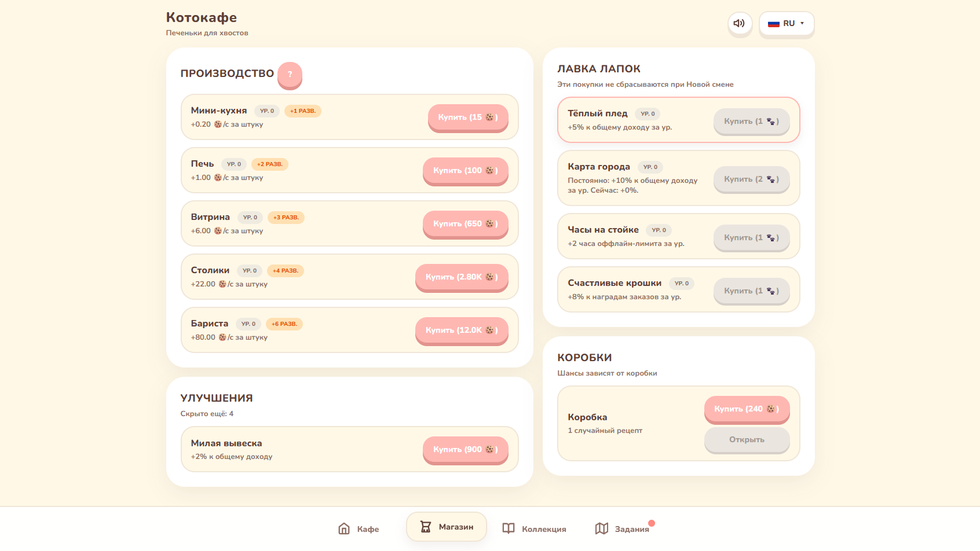This screenshot has width=980, height=551.
Task: Click the ЛАВКА ЛАПОК heading
Action: tap(599, 69)
